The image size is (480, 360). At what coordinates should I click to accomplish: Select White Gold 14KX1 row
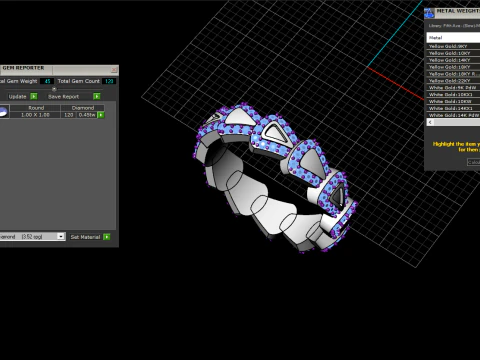pos(453,108)
